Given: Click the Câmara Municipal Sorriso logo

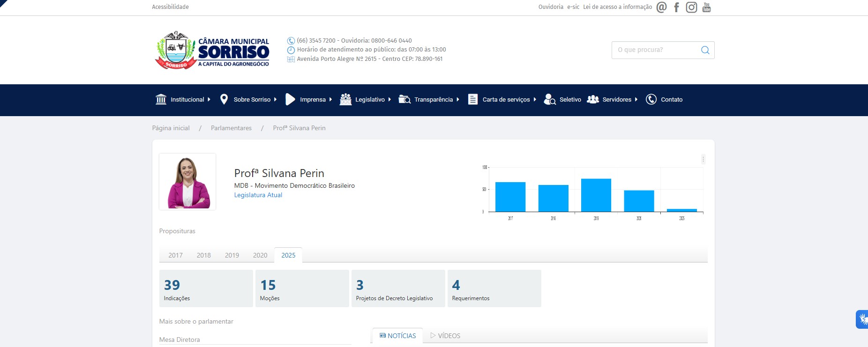Looking at the screenshot, I should [x=212, y=51].
